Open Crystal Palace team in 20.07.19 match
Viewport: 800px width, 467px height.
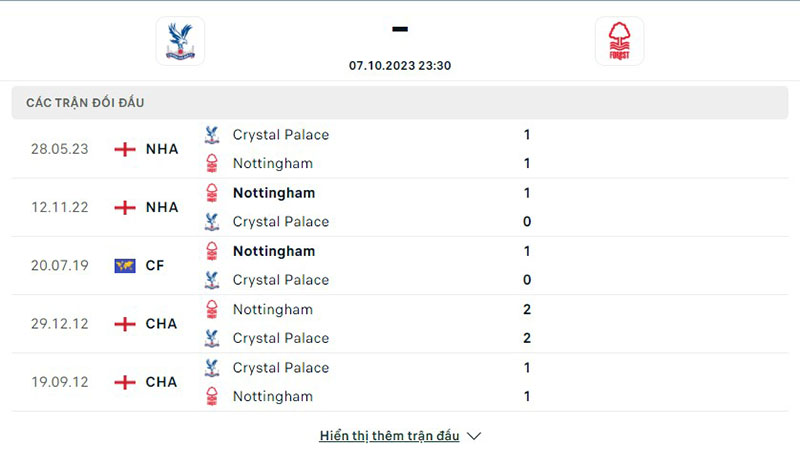point(280,280)
